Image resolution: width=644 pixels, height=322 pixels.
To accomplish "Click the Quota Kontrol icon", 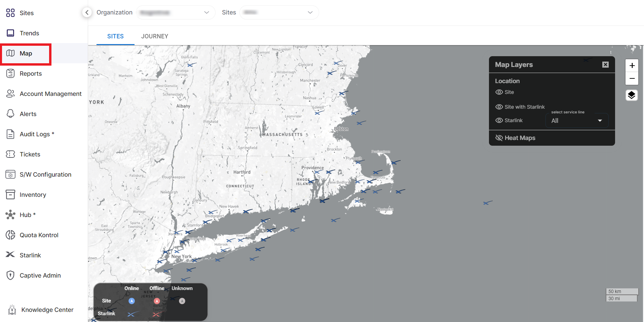I will point(10,235).
